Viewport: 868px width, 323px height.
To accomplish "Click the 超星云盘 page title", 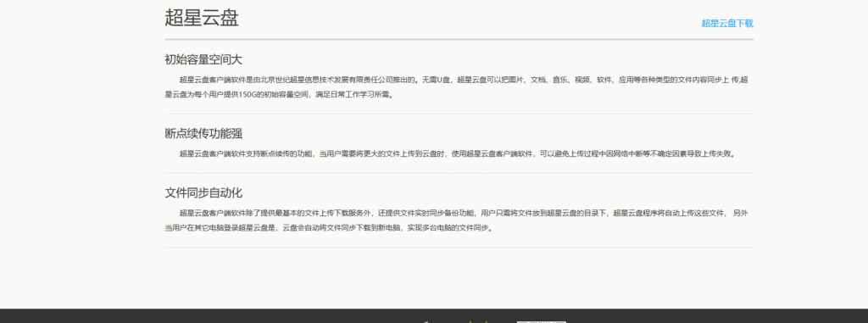I will tap(202, 18).
